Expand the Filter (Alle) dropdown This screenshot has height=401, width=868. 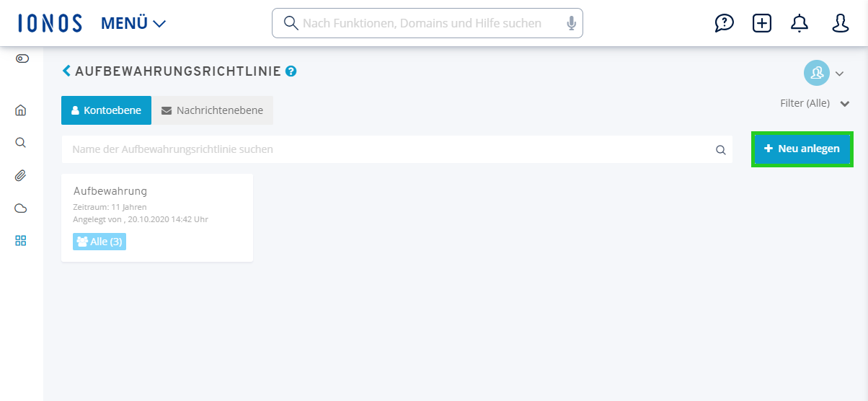pyautogui.click(x=815, y=103)
